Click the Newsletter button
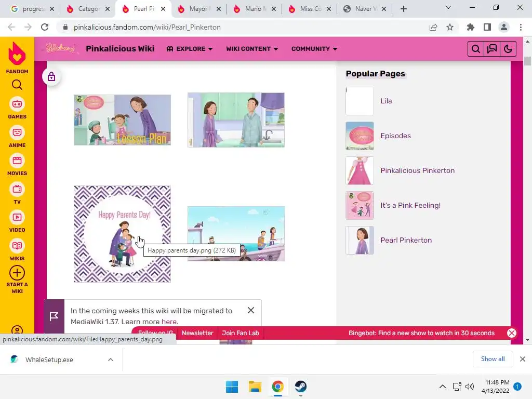 197,333
